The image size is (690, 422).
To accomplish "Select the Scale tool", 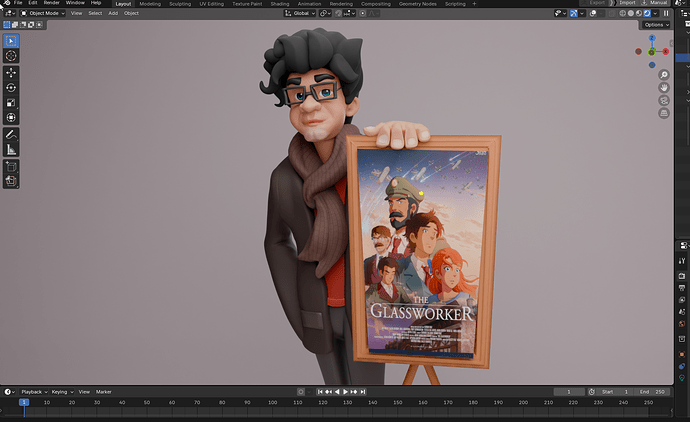I will click(11, 103).
